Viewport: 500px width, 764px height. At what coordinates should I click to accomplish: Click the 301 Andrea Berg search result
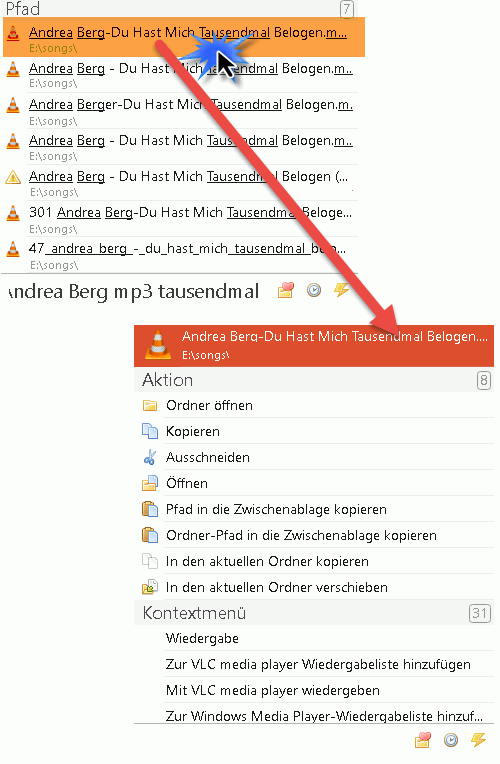180,219
